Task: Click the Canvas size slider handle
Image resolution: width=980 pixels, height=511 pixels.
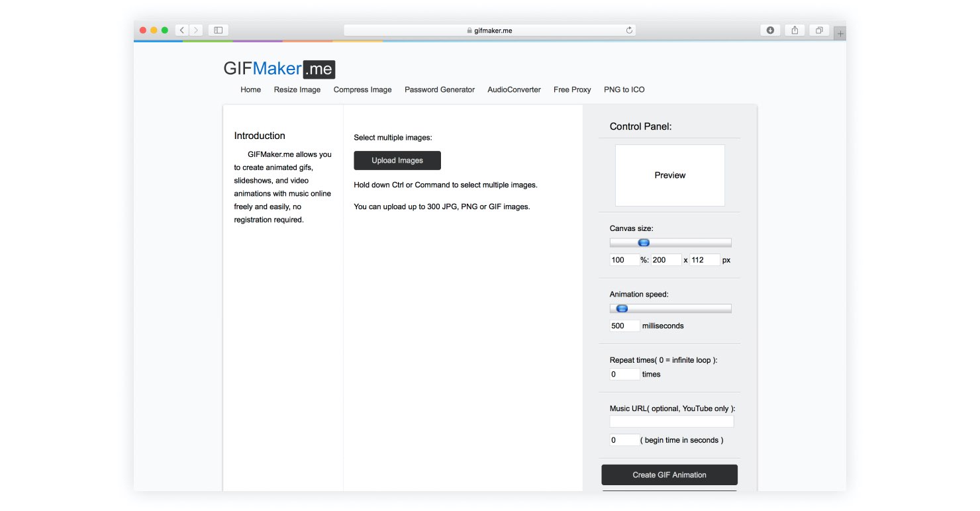Action: click(x=644, y=243)
